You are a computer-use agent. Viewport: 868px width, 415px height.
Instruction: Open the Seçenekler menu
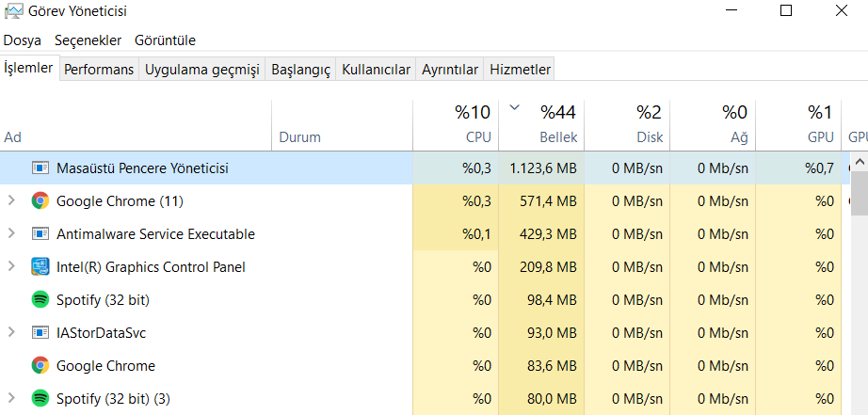(x=88, y=40)
